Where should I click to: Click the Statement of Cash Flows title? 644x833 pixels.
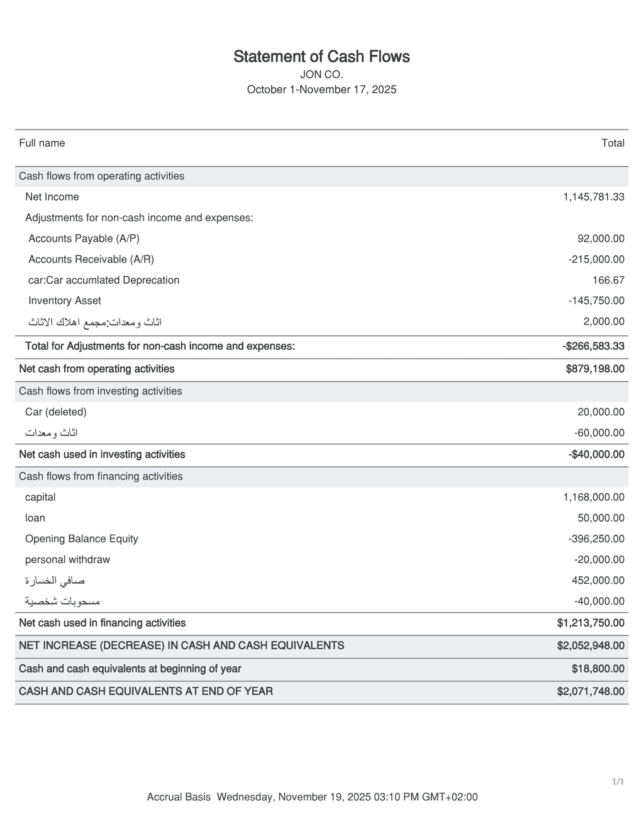click(x=321, y=57)
